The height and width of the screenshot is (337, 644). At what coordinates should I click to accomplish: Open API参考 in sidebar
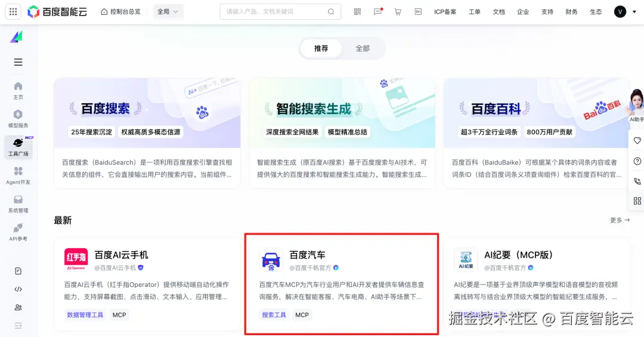(x=18, y=233)
